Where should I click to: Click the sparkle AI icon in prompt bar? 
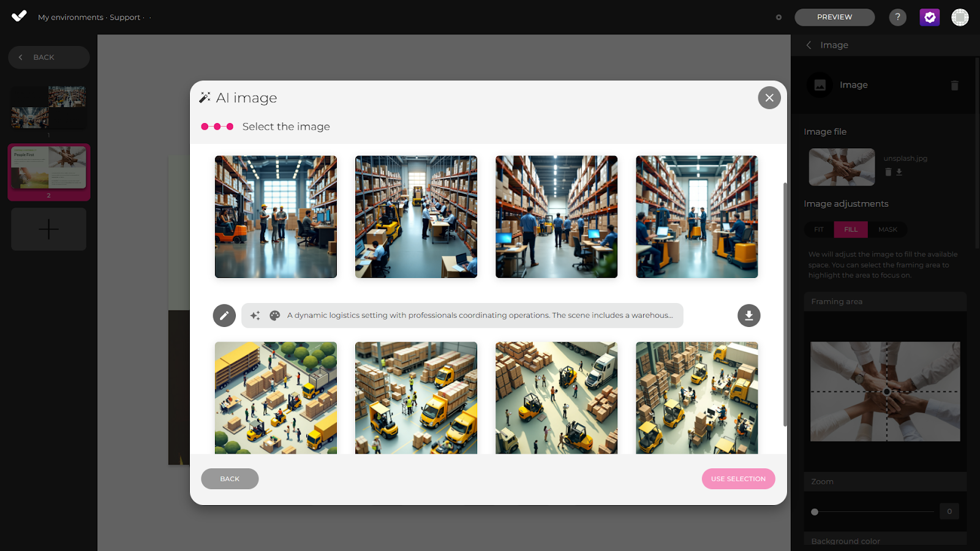[255, 315]
